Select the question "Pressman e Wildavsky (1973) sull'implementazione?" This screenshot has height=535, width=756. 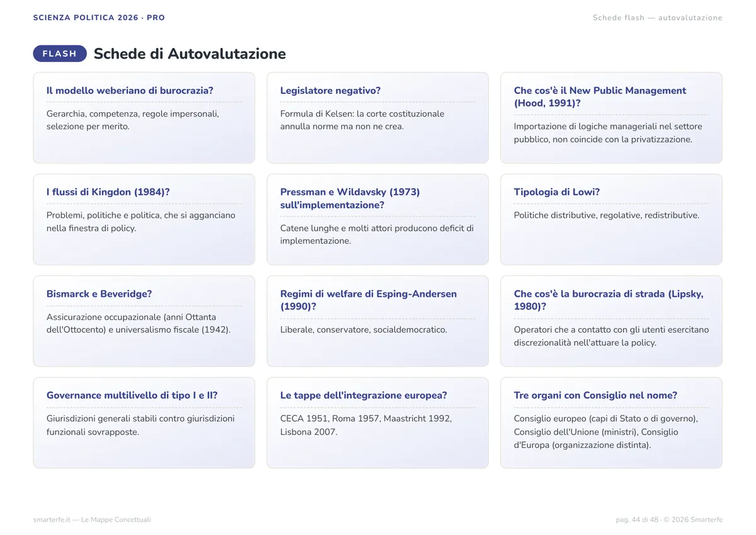click(x=350, y=198)
